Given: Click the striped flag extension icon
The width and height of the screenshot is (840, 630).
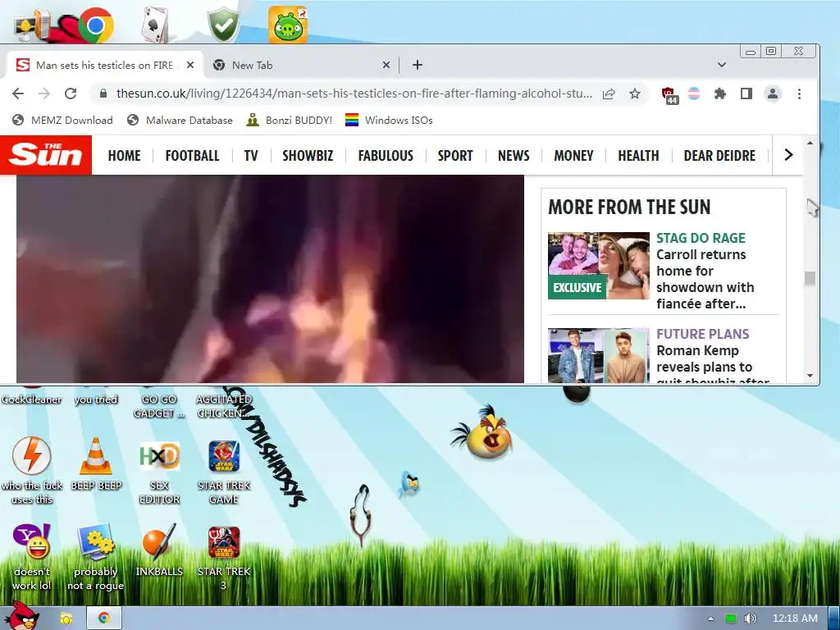Looking at the screenshot, I should [x=694, y=94].
